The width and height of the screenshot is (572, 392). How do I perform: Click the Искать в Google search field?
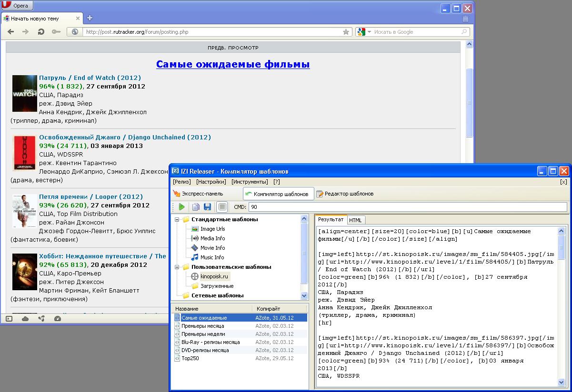pos(417,32)
